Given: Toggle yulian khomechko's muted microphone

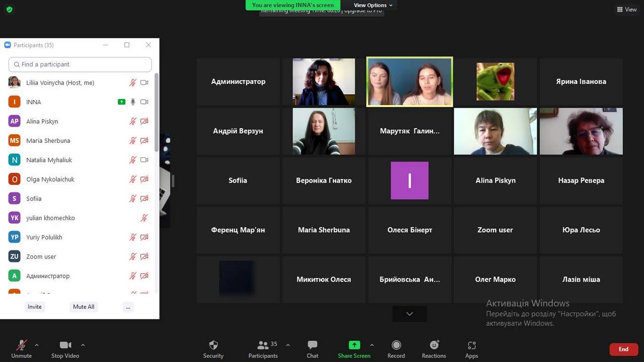Looking at the screenshot, I should pyautogui.click(x=144, y=218).
